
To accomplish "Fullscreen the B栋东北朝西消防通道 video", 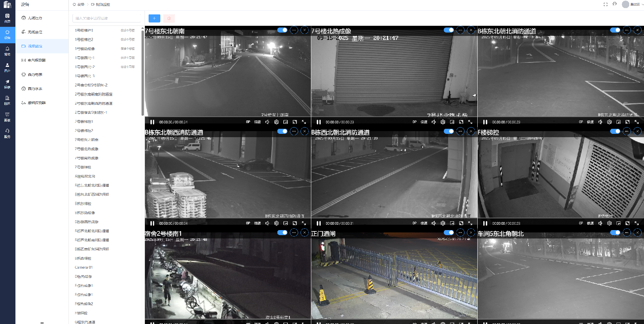I will [304, 223].
